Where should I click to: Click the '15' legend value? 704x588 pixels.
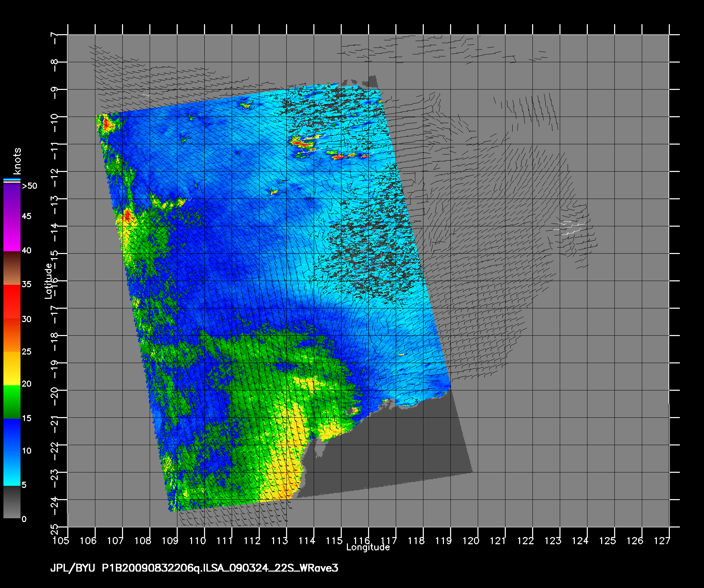(x=27, y=418)
